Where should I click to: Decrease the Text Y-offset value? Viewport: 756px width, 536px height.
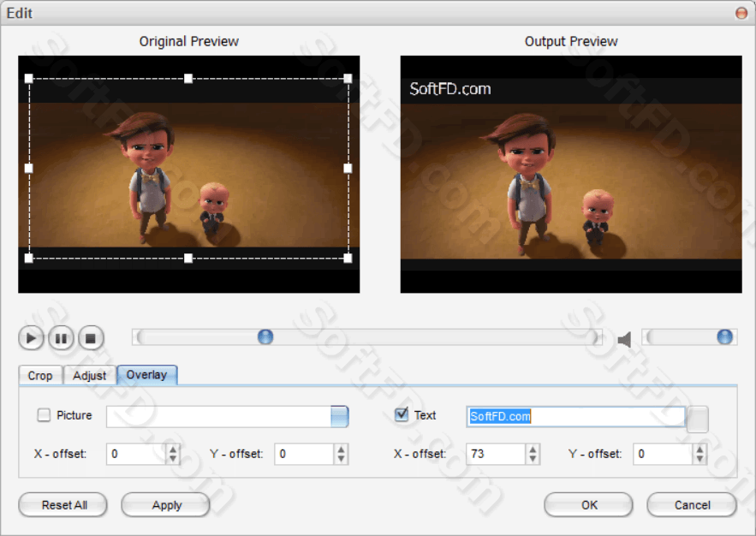coord(699,459)
